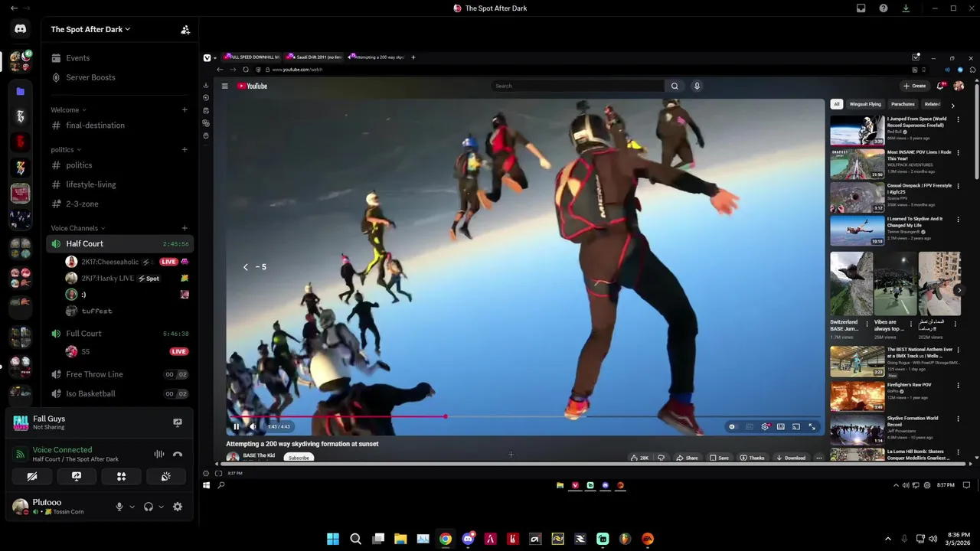The height and width of the screenshot is (551, 980).
Task: Go back with Discord title bar arrow
Action: coord(14,8)
